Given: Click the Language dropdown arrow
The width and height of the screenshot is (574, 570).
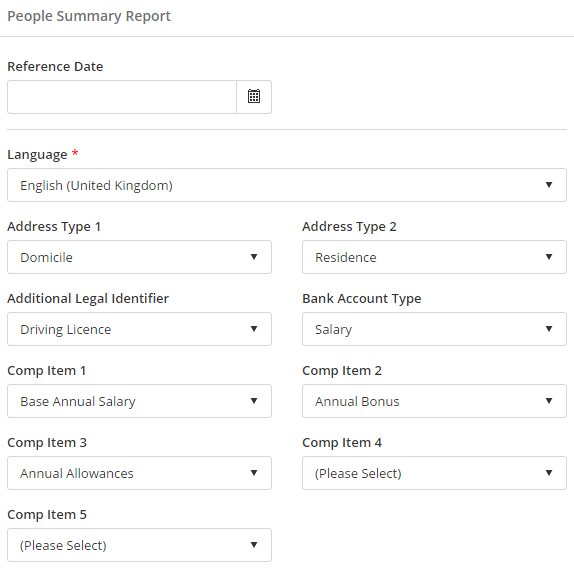Looking at the screenshot, I should [548, 185].
